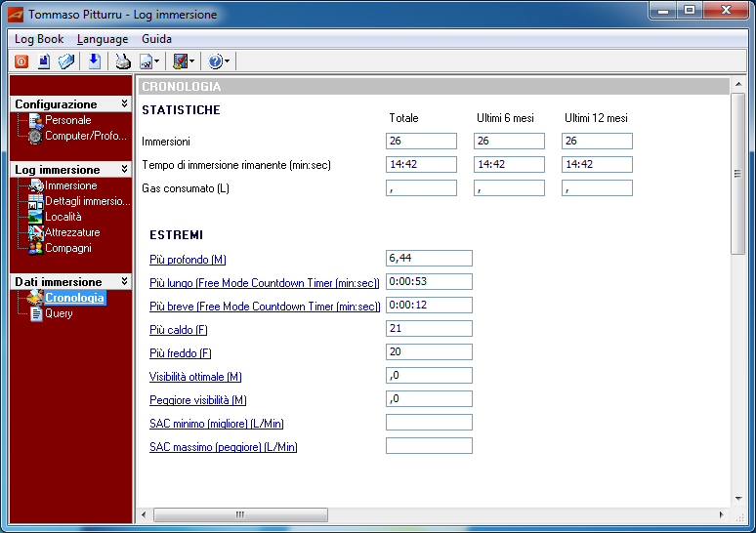Click the Compagni people icon
Image resolution: width=756 pixels, height=533 pixels.
click(36, 248)
